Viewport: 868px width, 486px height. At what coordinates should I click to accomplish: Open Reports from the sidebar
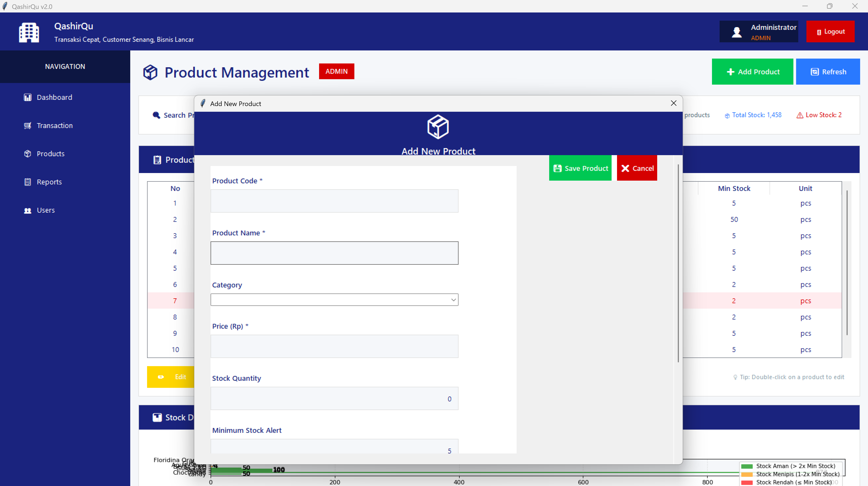tap(49, 182)
